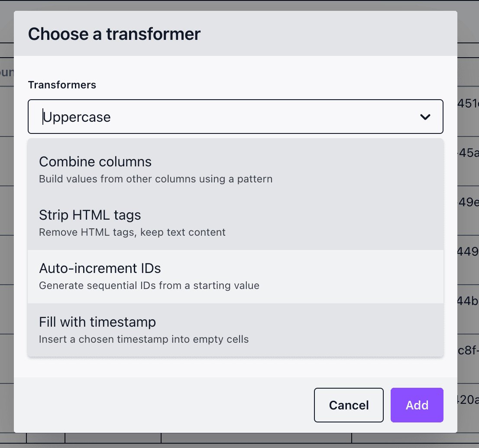This screenshot has height=448, width=479.
Task: Click the Strip HTML tags description line
Action: [x=132, y=232]
